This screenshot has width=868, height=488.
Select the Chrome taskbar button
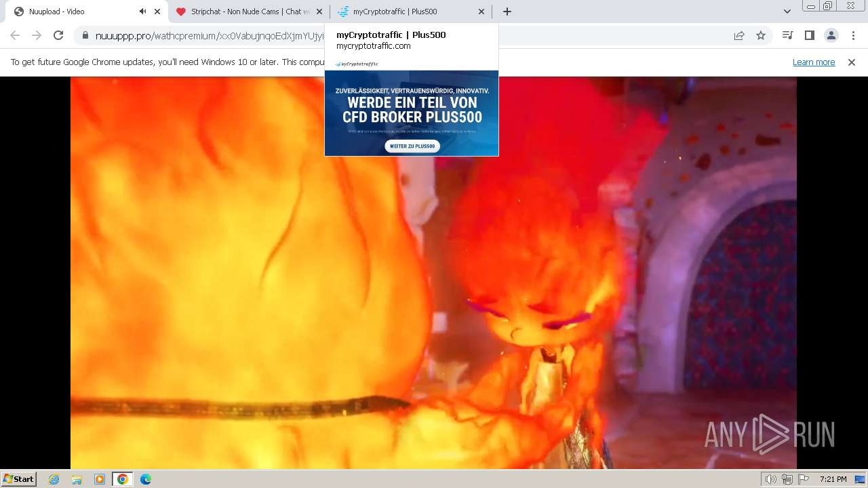[x=123, y=479]
